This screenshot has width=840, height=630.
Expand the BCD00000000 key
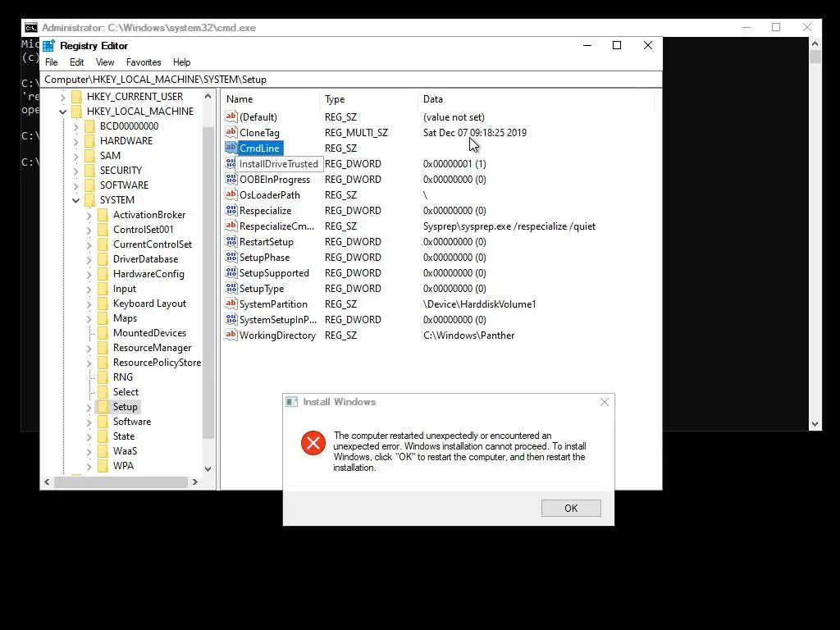[x=76, y=126]
